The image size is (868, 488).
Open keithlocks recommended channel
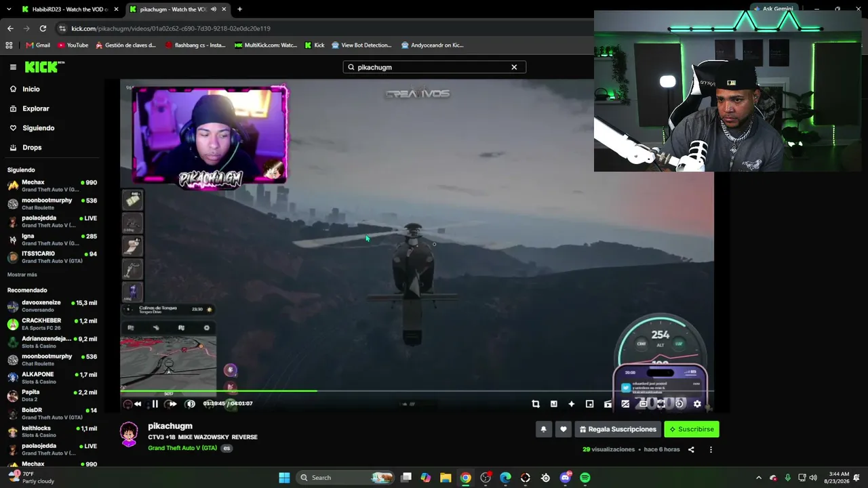coord(52,431)
